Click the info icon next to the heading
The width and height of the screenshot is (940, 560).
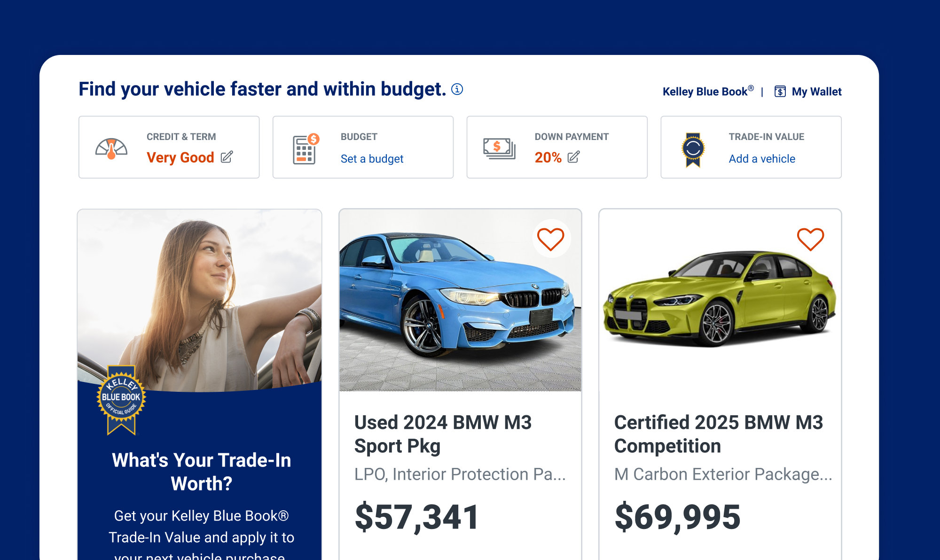coord(456,89)
